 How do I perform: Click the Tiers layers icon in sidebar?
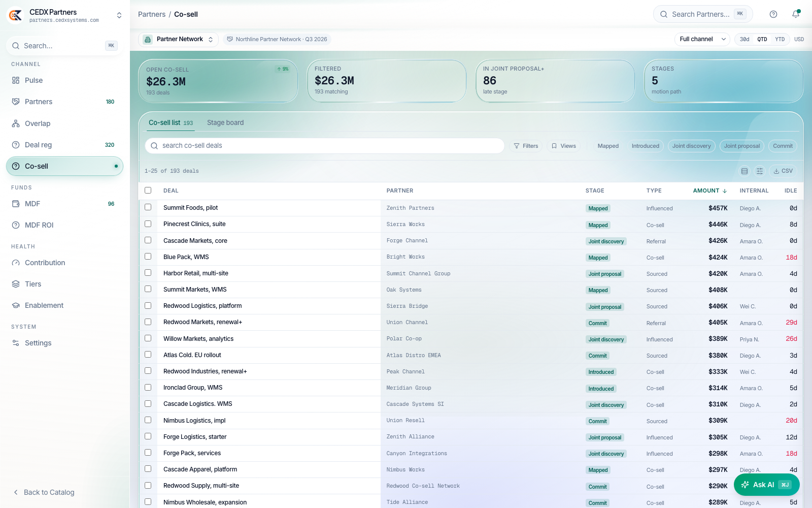tap(16, 284)
